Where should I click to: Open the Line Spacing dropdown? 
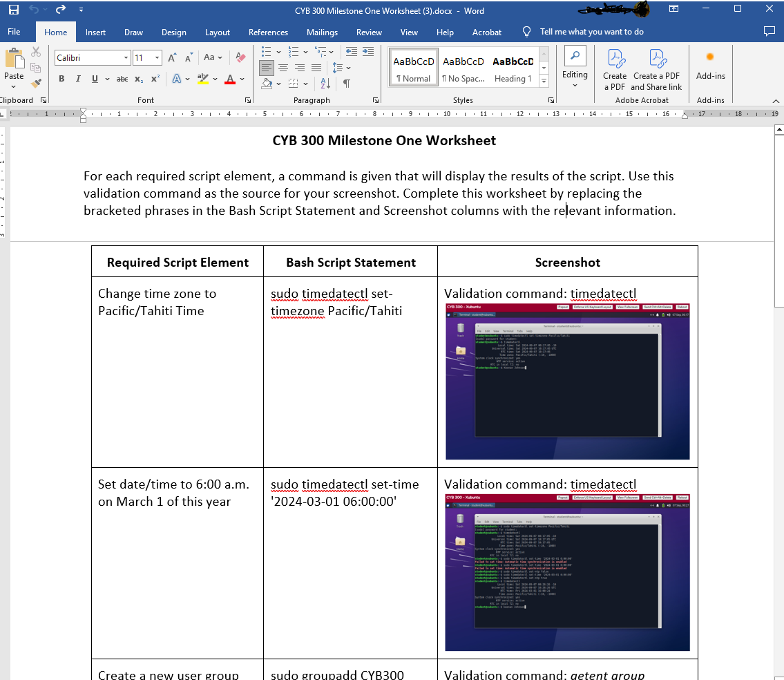pyautogui.click(x=341, y=68)
